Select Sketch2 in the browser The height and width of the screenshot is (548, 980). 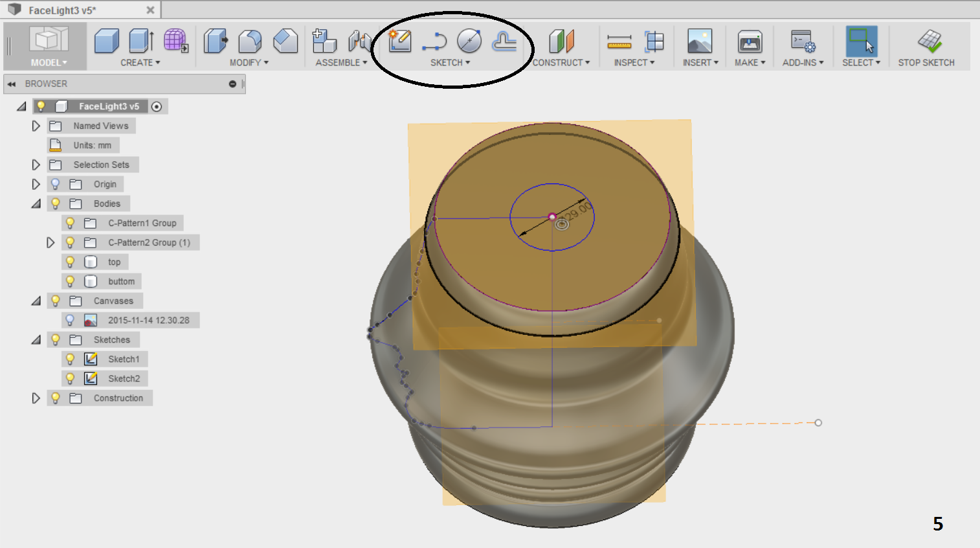(124, 378)
